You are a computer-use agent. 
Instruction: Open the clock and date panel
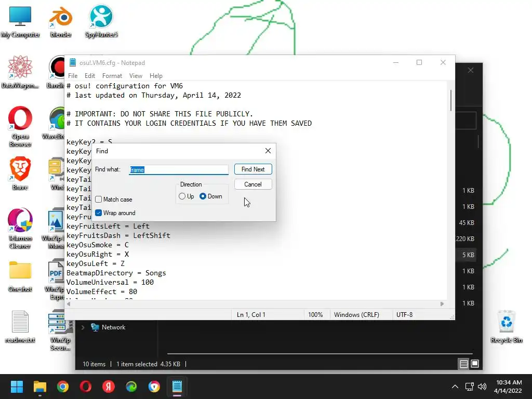coord(508,387)
